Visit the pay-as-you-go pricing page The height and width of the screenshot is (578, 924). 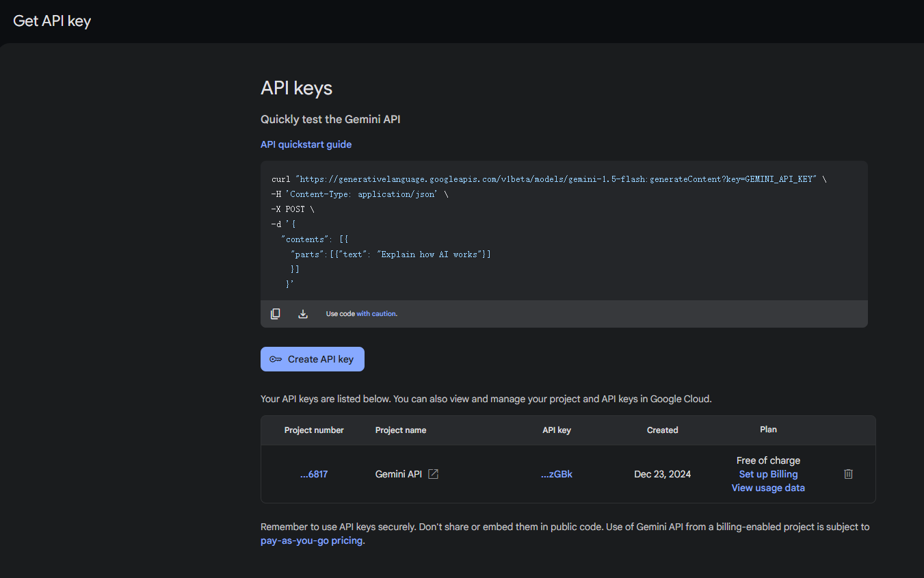click(x=311, y=540)
